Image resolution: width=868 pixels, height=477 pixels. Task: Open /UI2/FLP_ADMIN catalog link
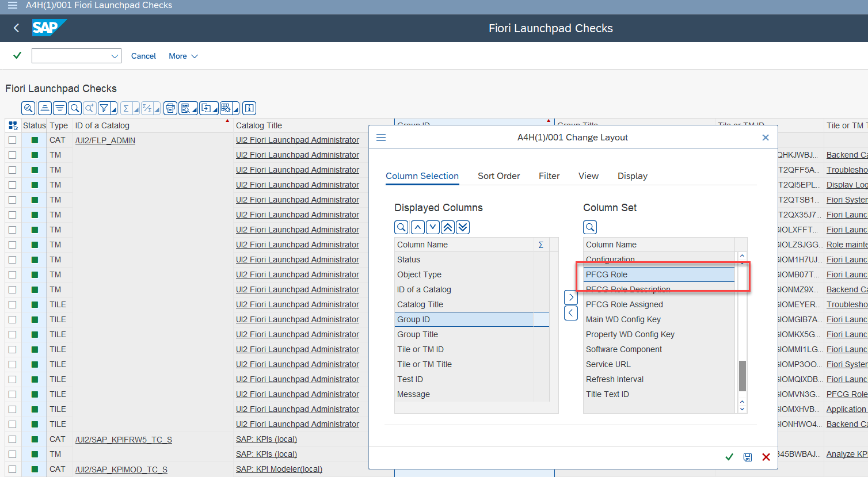pyautogui.click(x=105, y=140)
